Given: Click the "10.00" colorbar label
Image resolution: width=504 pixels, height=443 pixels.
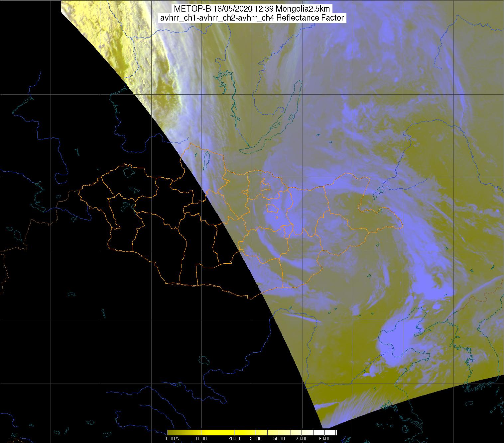Looking at the screenshot, I should [201, 438].
